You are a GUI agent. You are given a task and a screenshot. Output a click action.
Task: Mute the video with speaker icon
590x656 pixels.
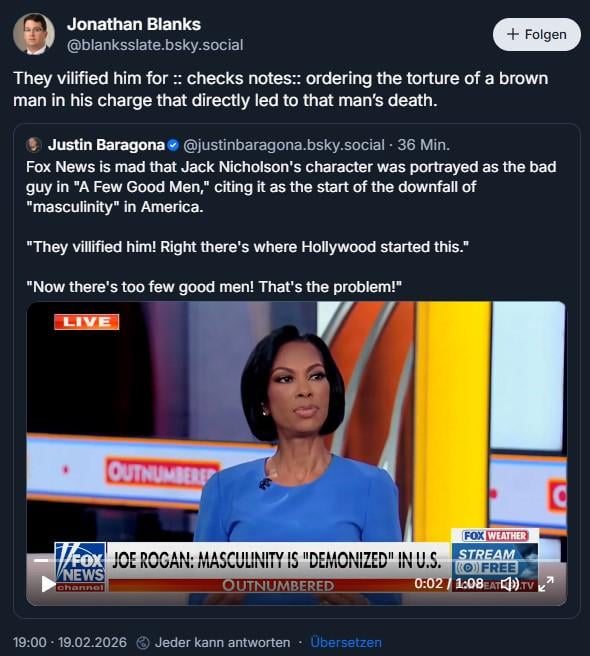510,583
